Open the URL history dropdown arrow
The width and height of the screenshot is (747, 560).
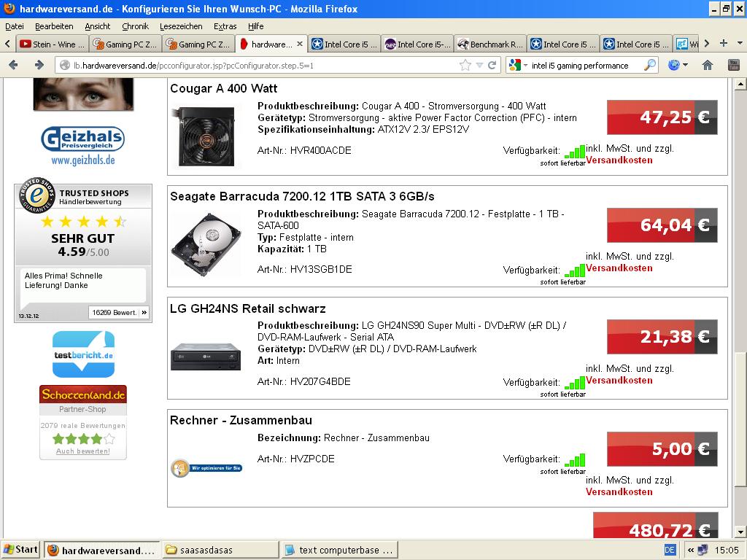(480, 65)
